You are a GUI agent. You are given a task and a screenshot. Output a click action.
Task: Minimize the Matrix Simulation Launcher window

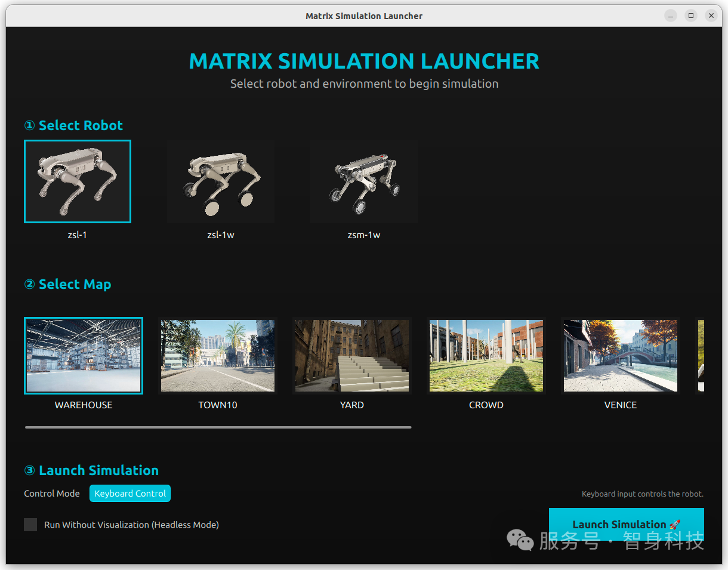[671, 16]
